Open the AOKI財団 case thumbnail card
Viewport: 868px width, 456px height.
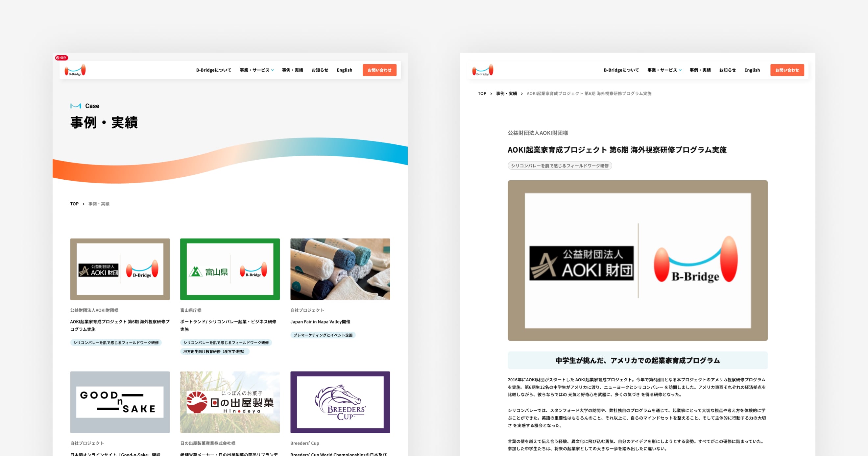click(x=120, y=269)
